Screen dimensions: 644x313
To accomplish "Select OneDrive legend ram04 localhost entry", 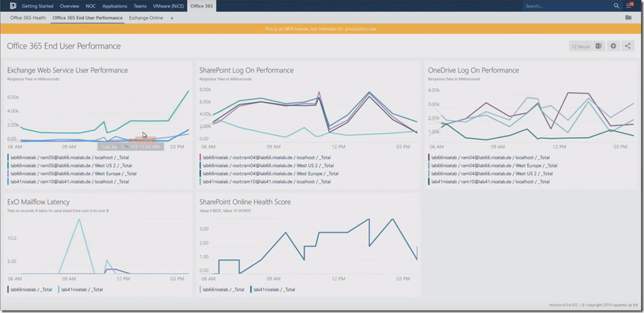I will tap(488, 157).
